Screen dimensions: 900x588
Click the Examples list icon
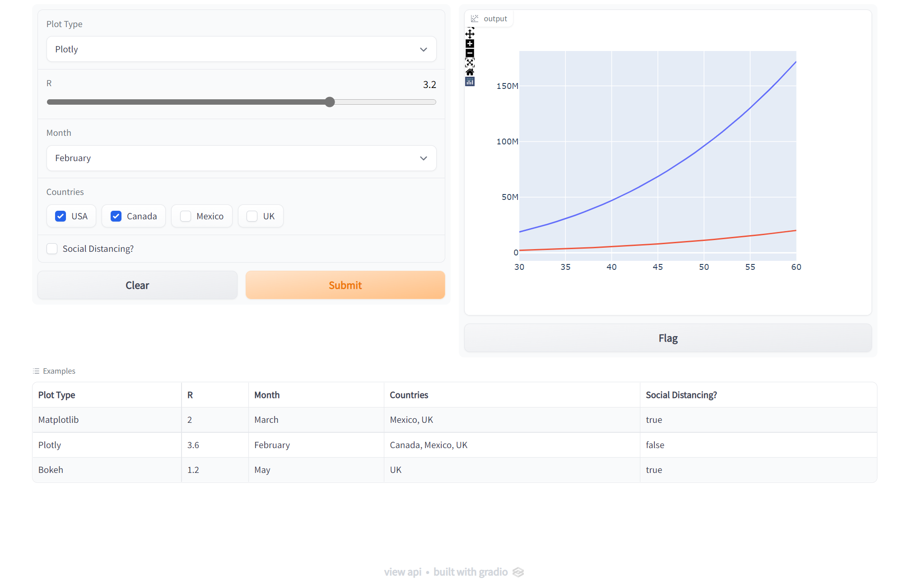(36, 370)
